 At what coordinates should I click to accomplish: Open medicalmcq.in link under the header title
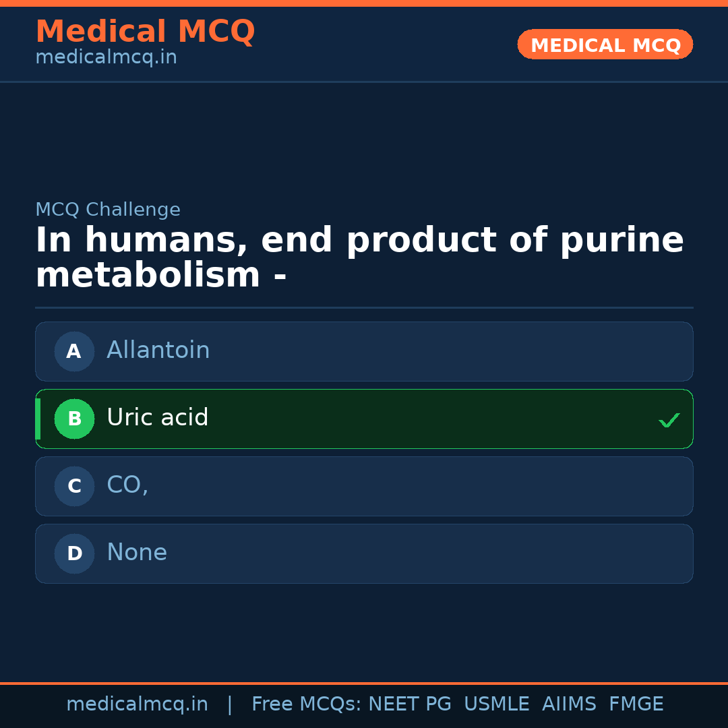click(x=106, y=57)
